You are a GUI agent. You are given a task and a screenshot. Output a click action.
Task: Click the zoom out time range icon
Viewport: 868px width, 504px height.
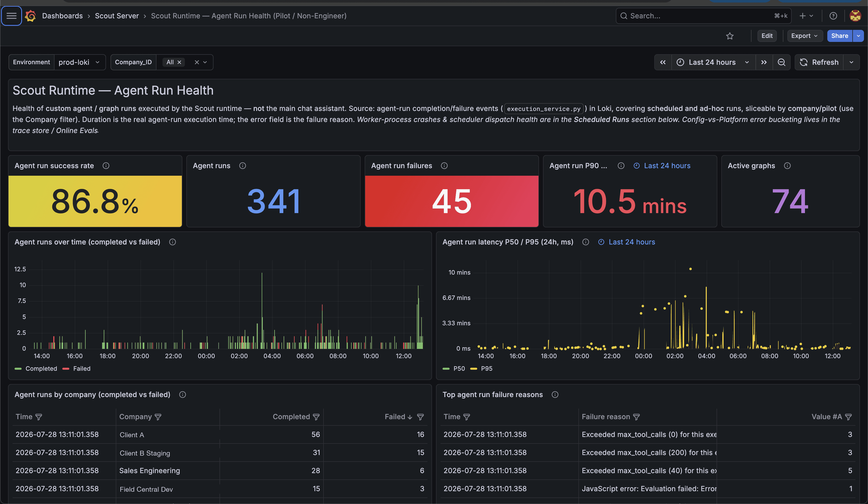(x=781, y=62)
